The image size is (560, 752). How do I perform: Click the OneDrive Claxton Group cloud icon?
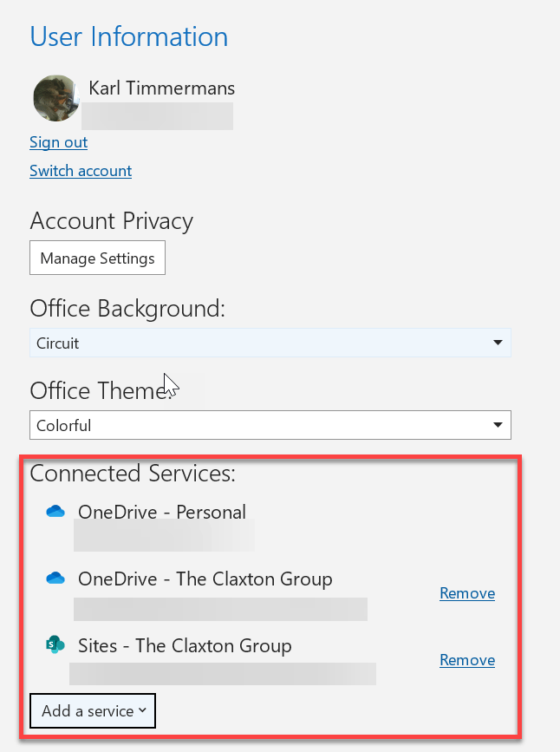tap(55, 578)
